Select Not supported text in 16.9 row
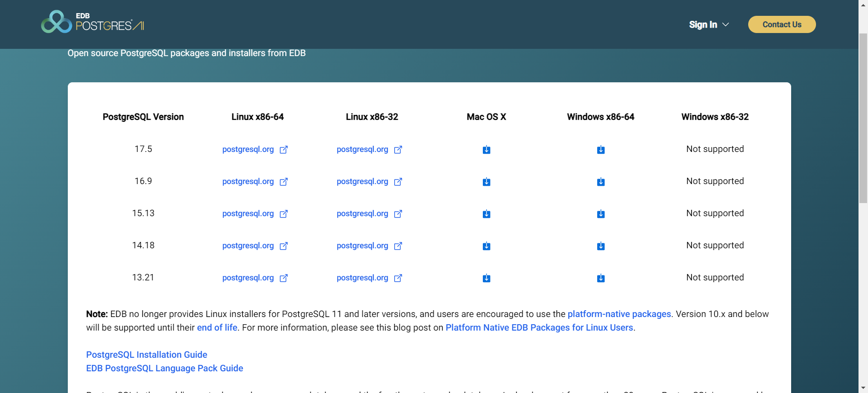868x393 pixels. 715,181
